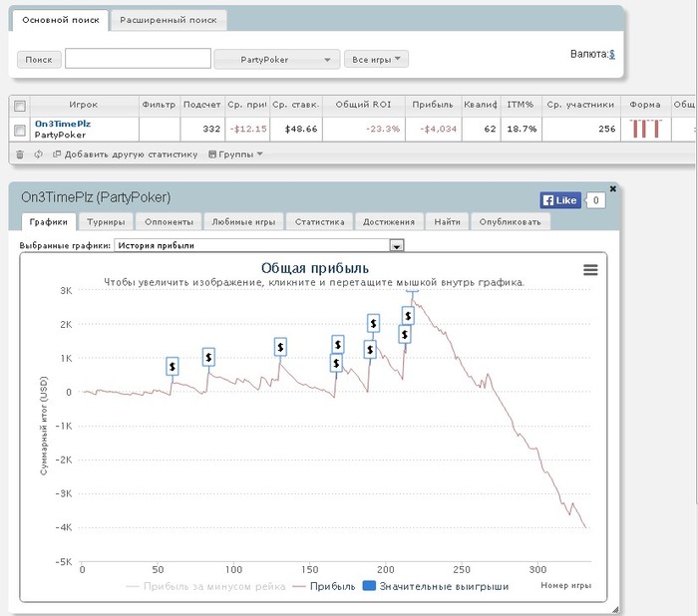Sort by the ITM% column header
698x616 pixels.
coord(521,105)
